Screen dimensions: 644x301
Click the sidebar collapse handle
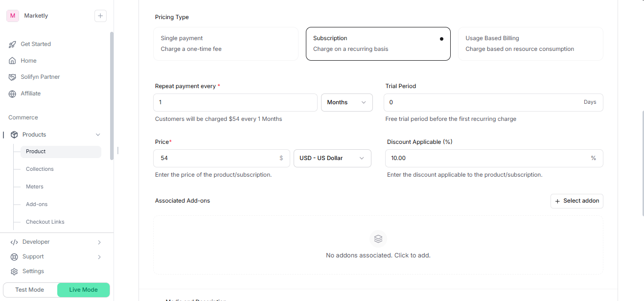(x=118, y=151)
